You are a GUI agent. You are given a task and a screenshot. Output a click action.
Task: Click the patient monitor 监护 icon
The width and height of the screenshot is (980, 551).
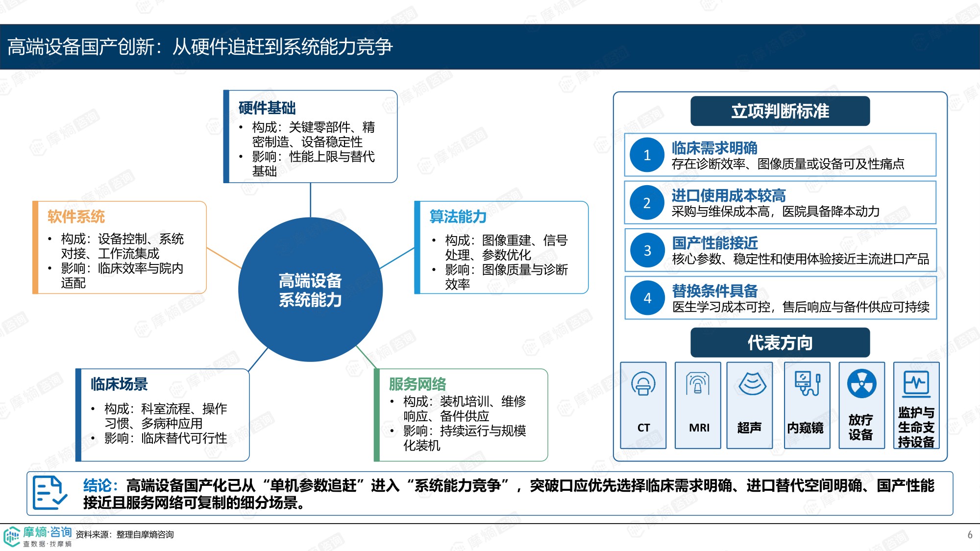click(x=916, y=383)
